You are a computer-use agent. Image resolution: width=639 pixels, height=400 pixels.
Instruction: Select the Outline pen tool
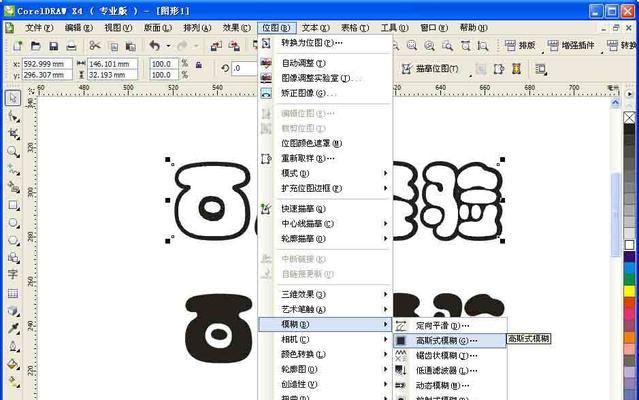[x=13, y=346]
